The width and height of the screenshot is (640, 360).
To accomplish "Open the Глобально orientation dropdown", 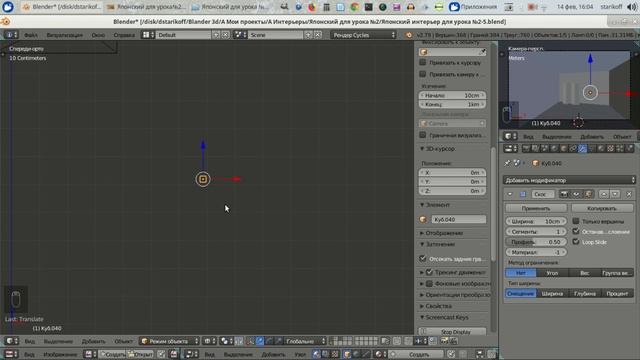I will [305, 341].
